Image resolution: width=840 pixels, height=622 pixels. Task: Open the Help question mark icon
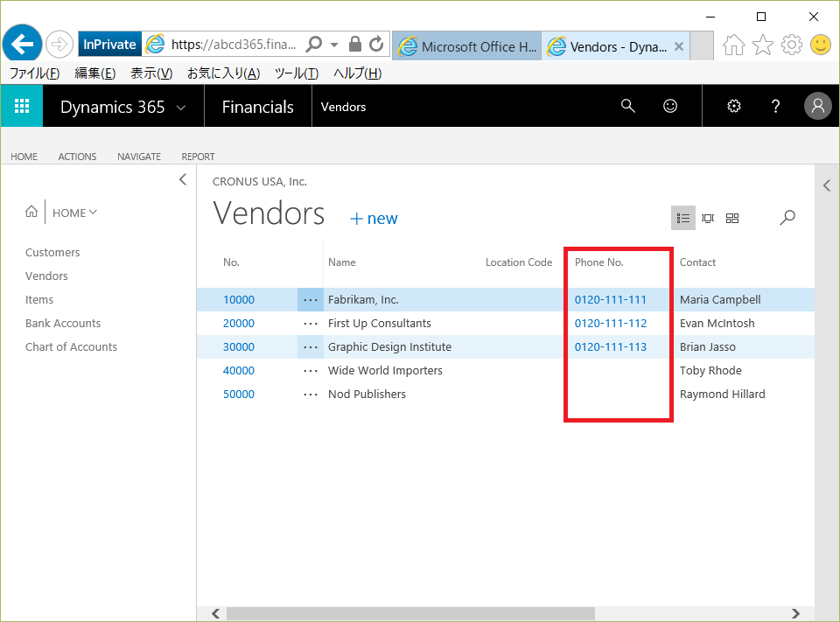tap(775, 106)
